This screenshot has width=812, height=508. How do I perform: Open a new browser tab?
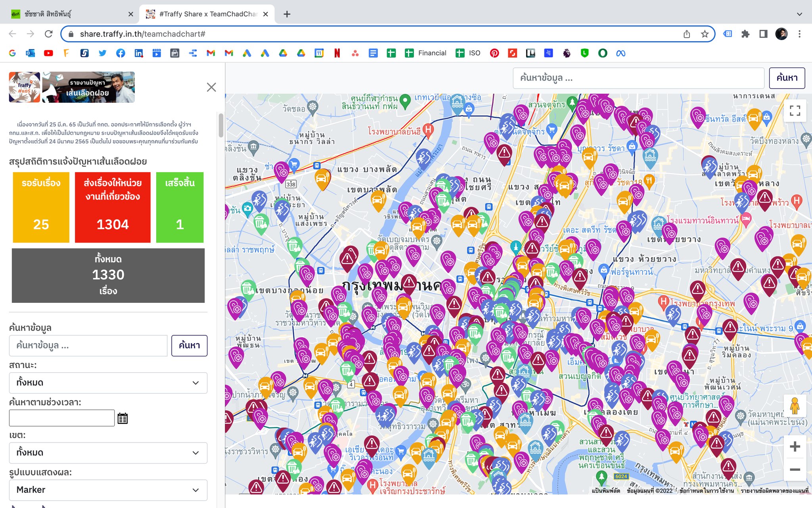point(287,14)
